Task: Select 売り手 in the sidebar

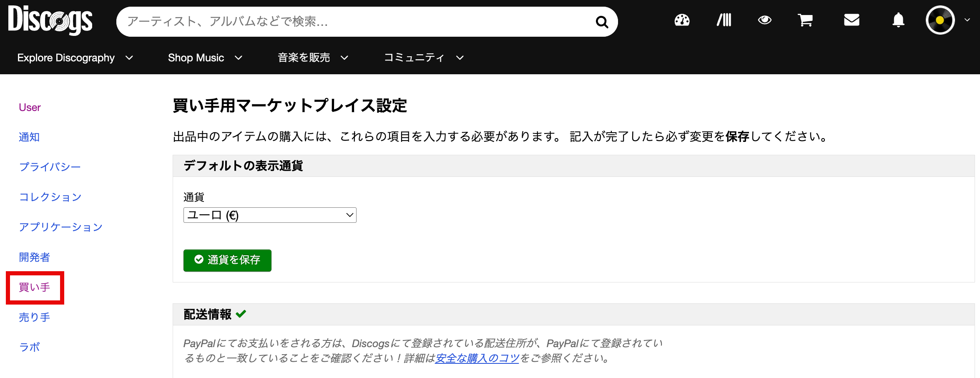Action: (34, 317)
